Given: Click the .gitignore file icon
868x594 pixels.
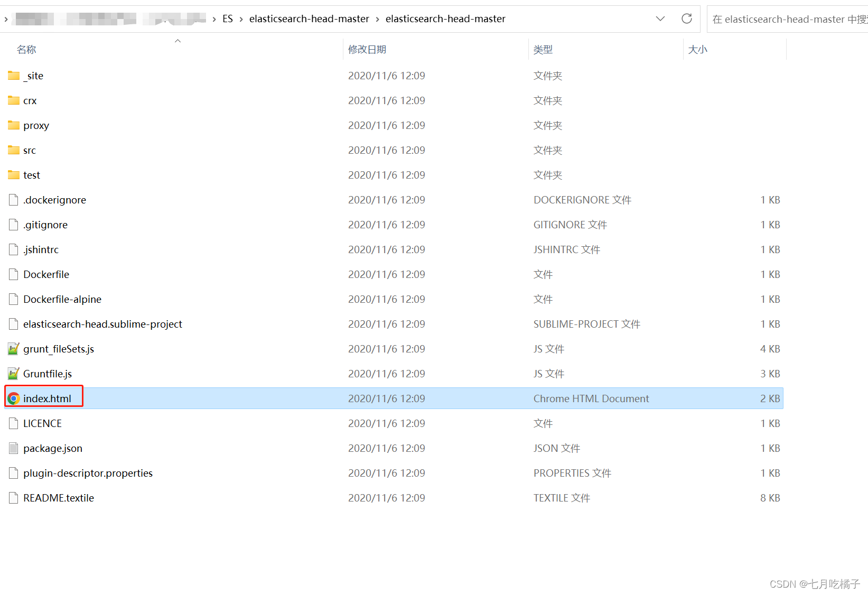Looking at the screenshot, I should 14,225.
